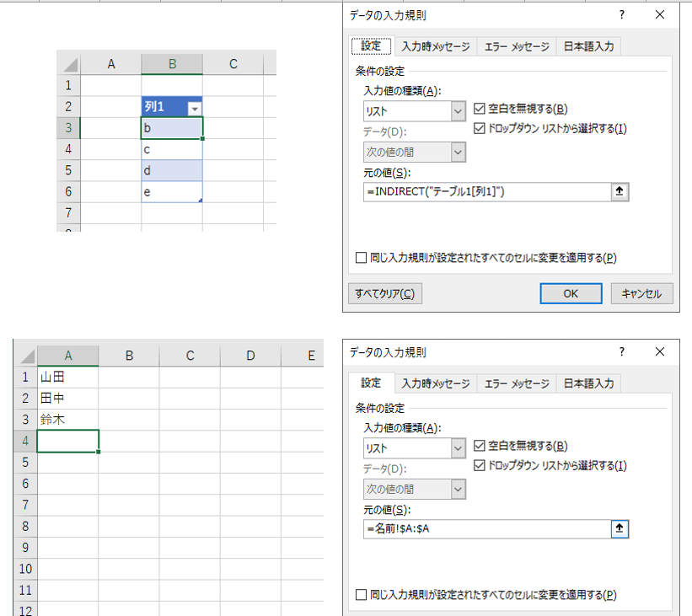
Task: Click the OK button
Action: click(x=571, y=293)
